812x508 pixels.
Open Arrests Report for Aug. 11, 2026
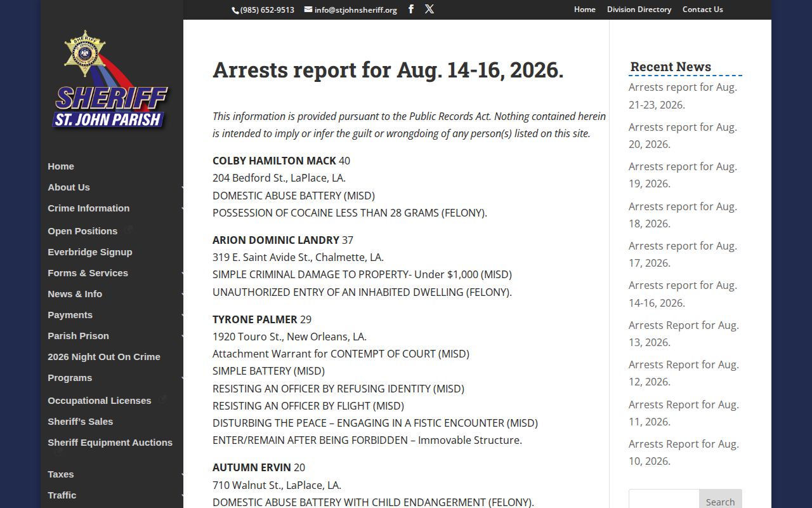coord(684,413)
